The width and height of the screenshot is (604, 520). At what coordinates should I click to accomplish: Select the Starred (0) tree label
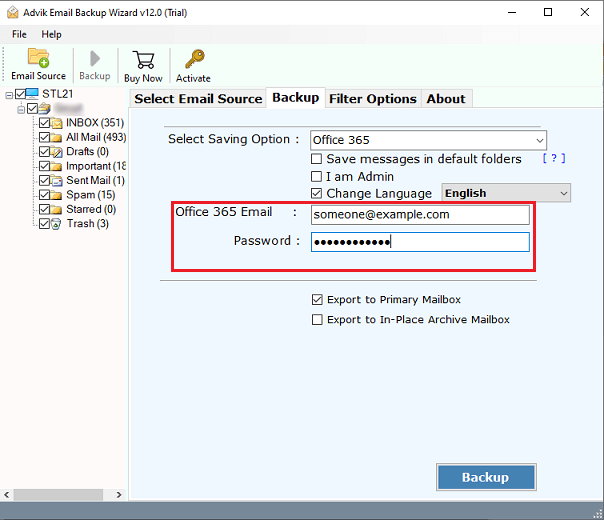coord(91,209)
